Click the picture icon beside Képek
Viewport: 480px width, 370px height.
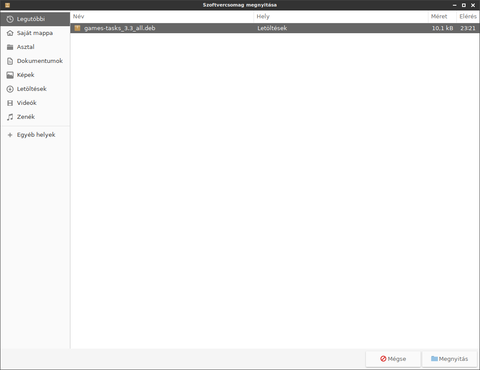pos(10,75)
